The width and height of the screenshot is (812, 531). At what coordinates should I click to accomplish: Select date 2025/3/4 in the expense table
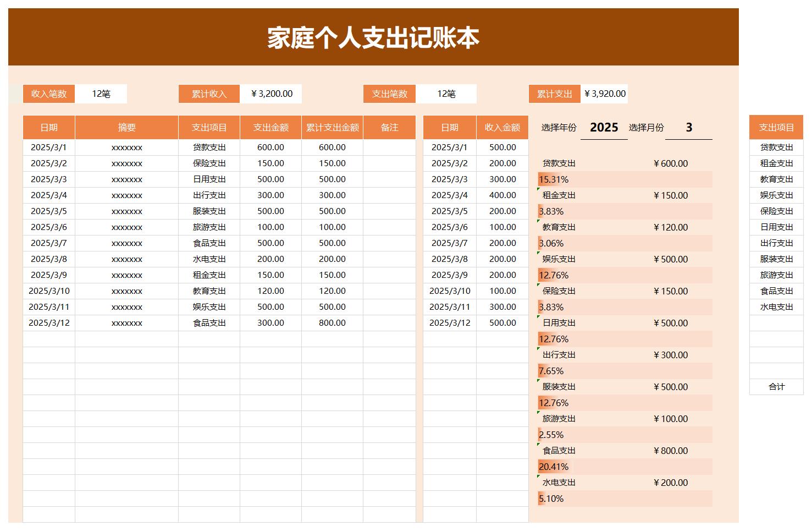[x=49, y=195]
